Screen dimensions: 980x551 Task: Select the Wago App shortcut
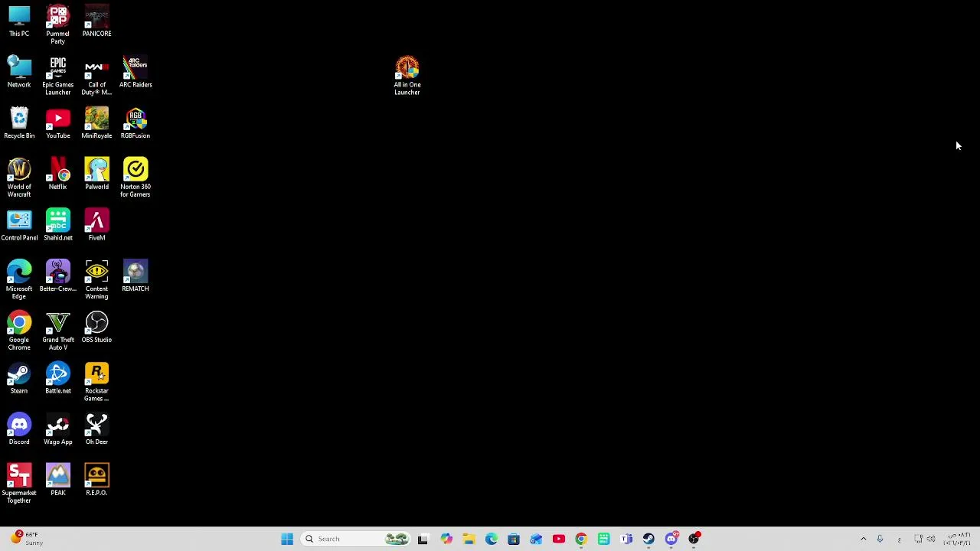point(57,430)
